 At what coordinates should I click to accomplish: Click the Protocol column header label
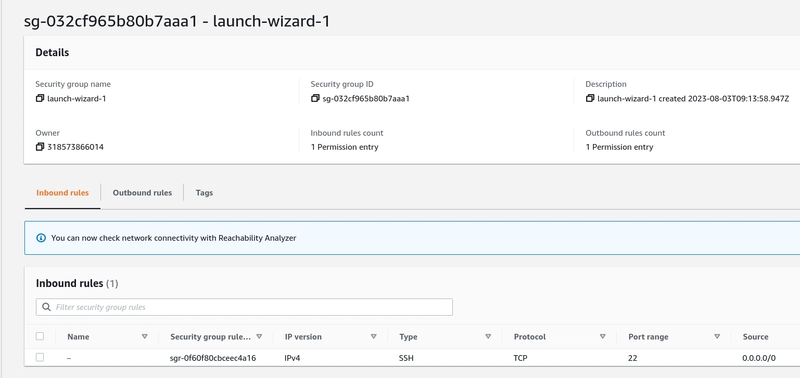point(530,337)
